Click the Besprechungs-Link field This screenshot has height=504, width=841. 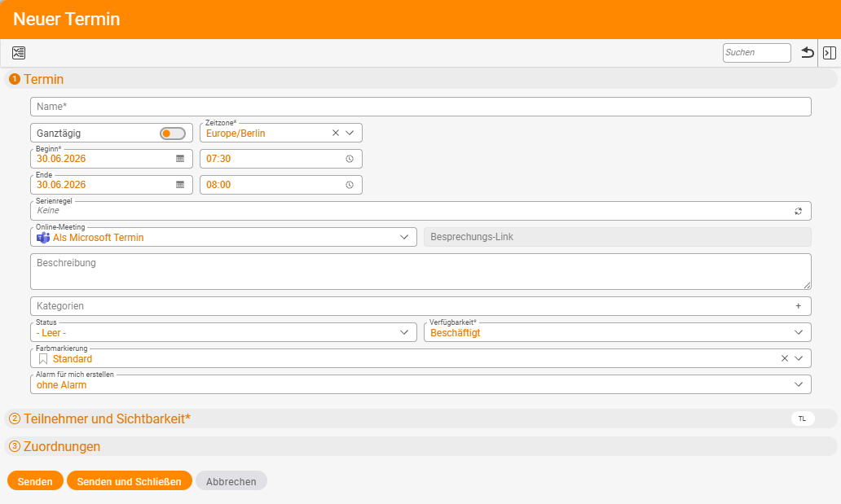tap(618, 237)
